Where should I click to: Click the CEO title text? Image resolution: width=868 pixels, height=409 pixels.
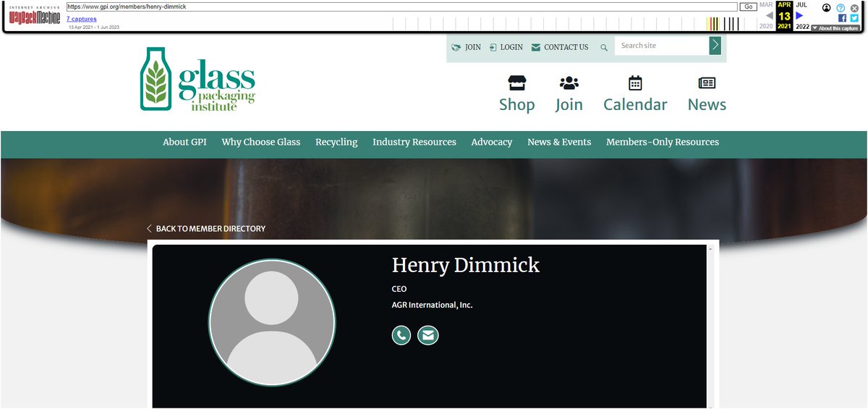(399, 289)
